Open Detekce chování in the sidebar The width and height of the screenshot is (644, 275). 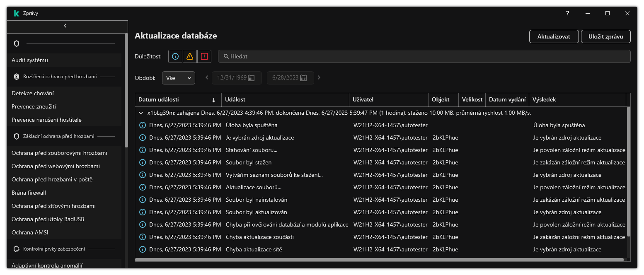pos(33,93)
